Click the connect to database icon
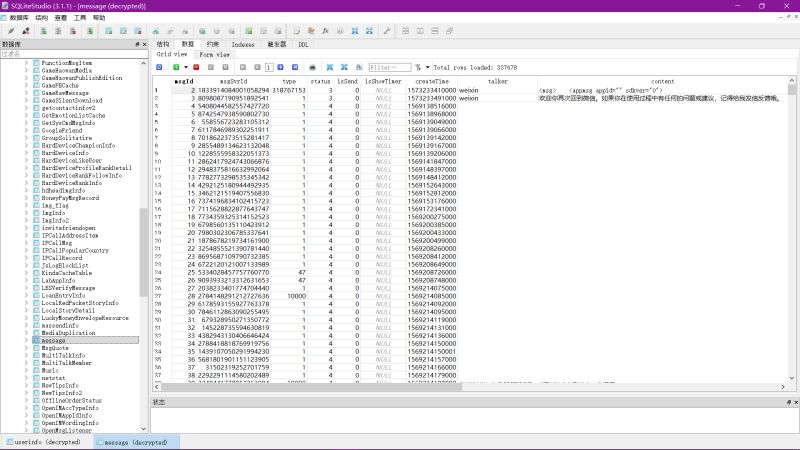The height and width of the screenshot is (450, 800). 11,31
